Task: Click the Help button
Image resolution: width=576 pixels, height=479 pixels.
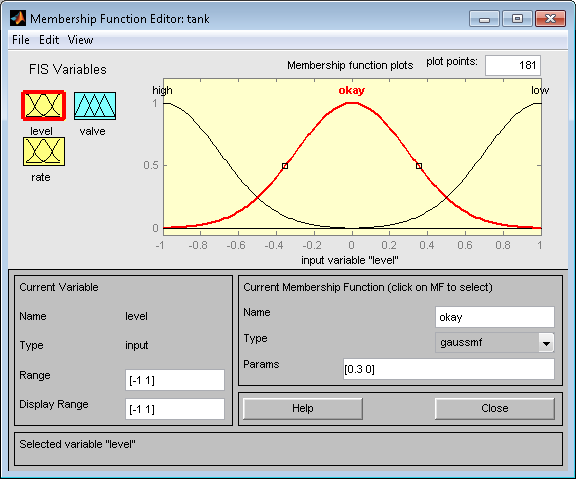Action: (x=303, y=408)
